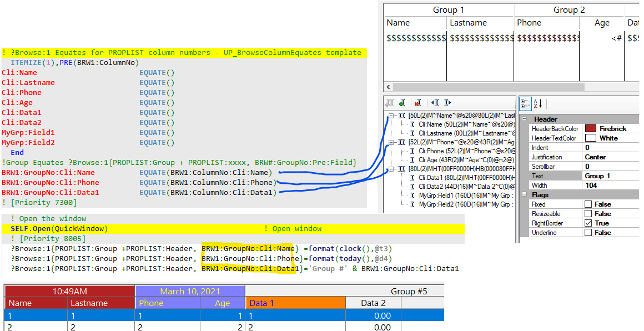Click the add column toolbar icon
This screenshot has height=331, width=644.
[402, 103]
